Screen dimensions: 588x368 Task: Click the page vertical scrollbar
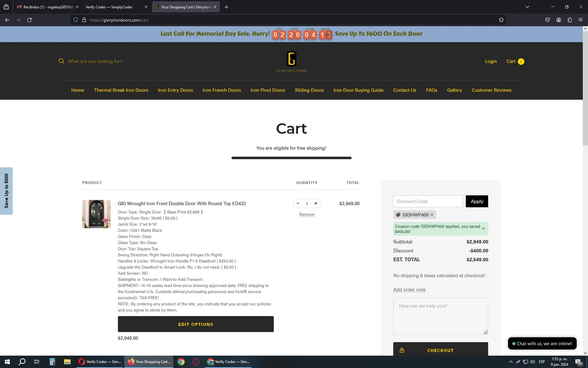585,88
